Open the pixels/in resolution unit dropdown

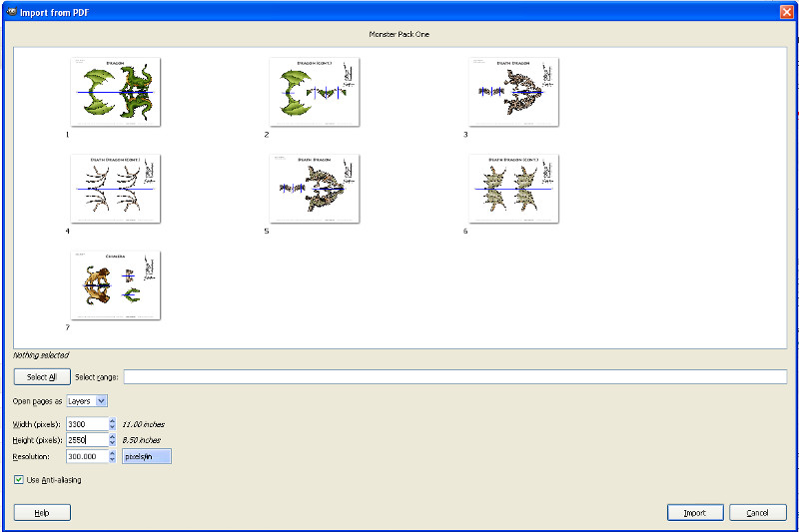146,456
